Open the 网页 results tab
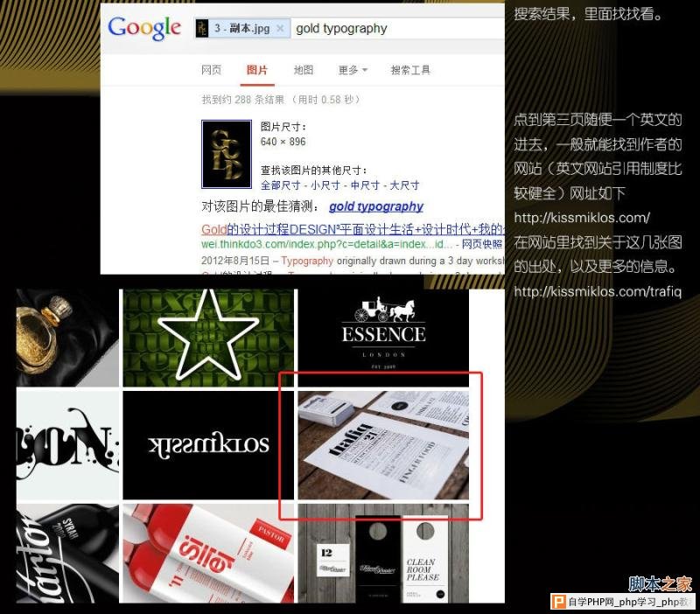 pos(211,70)
